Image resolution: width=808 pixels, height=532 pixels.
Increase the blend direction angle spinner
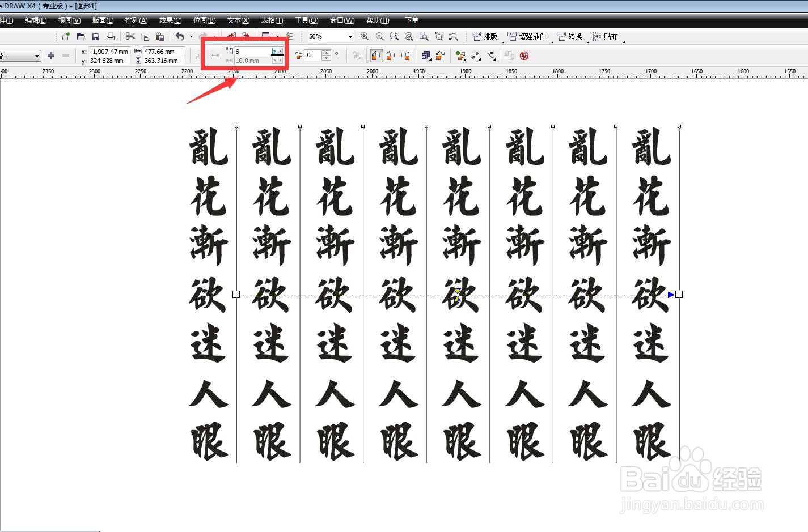tap(326, 53)
